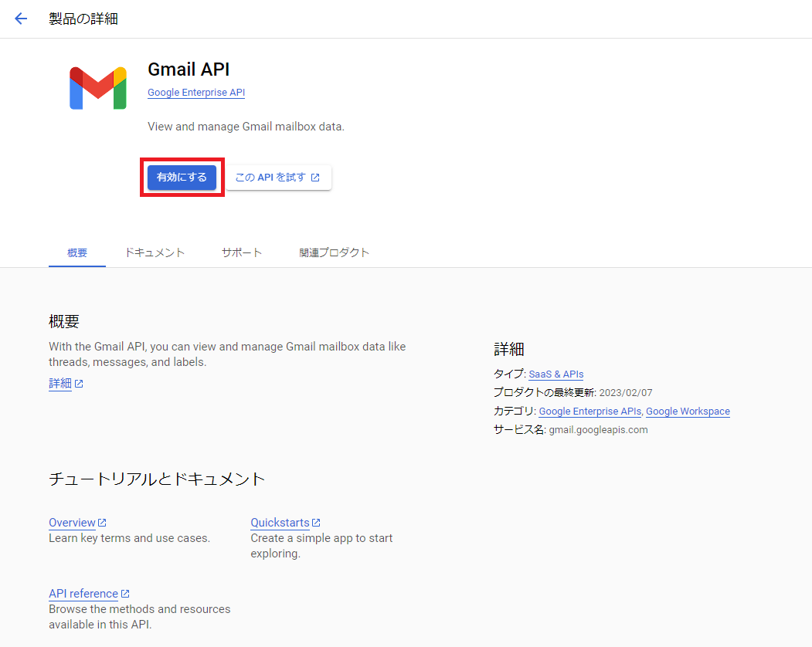812x647 pixels.
Task: Click the last updated date 2023/02/07
Action: [x=626, y=393]
